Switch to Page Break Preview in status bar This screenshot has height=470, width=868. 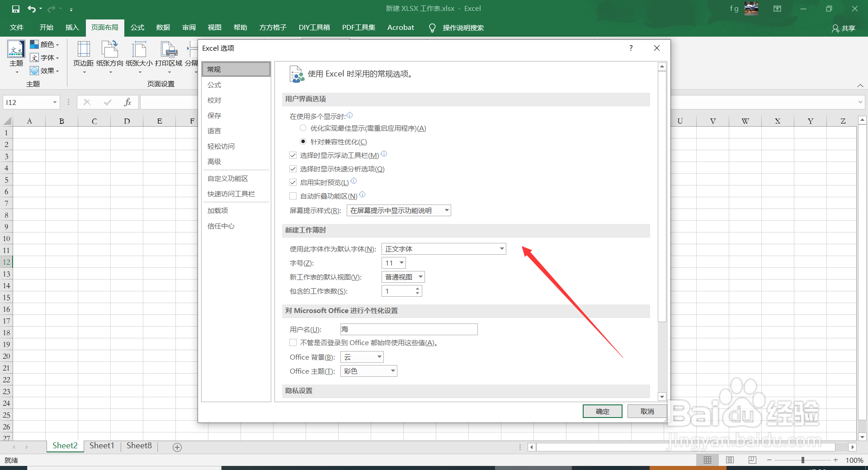752,460
